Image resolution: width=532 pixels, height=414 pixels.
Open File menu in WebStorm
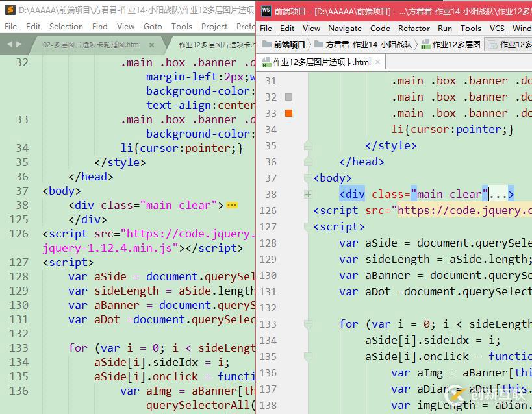click(266, 29)
